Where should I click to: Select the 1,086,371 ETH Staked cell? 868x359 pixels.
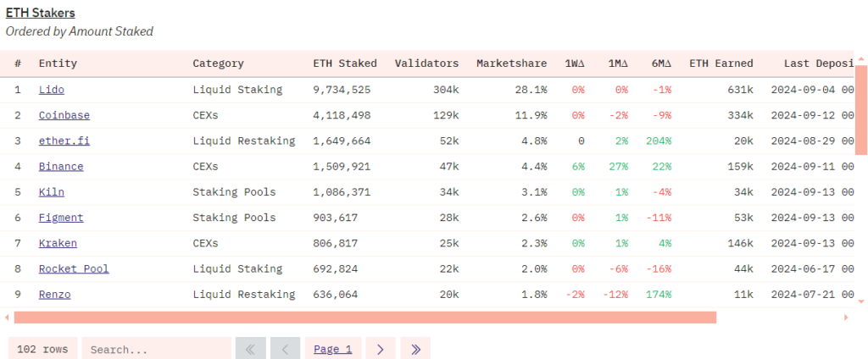[342, 192]
